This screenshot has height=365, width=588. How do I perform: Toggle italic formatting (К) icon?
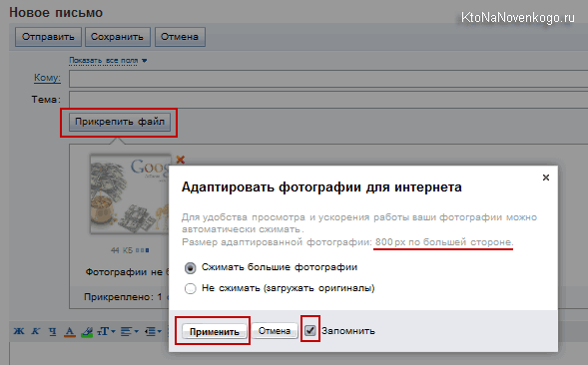coord(36,331)
